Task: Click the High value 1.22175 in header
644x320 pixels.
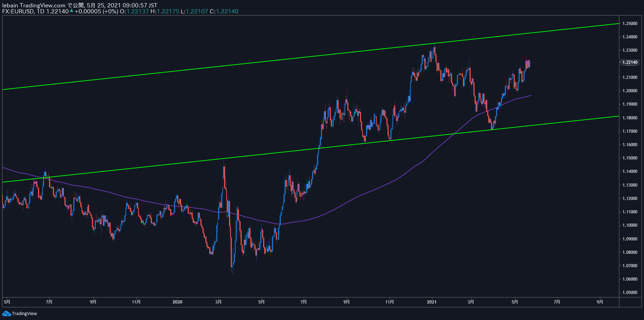Action: 168,11
